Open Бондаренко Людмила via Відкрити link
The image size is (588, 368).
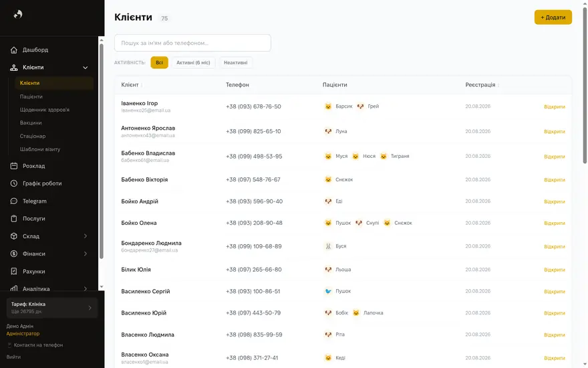[554, 246]
